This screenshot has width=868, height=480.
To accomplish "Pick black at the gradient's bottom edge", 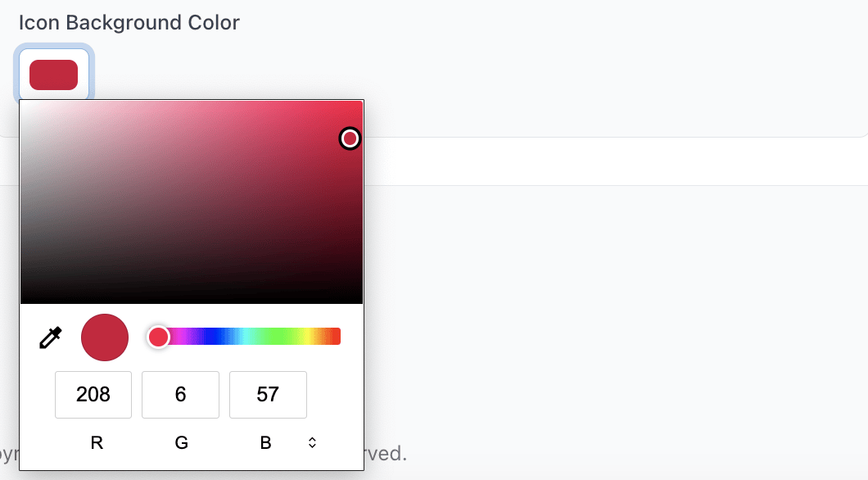I will (192, 301).
